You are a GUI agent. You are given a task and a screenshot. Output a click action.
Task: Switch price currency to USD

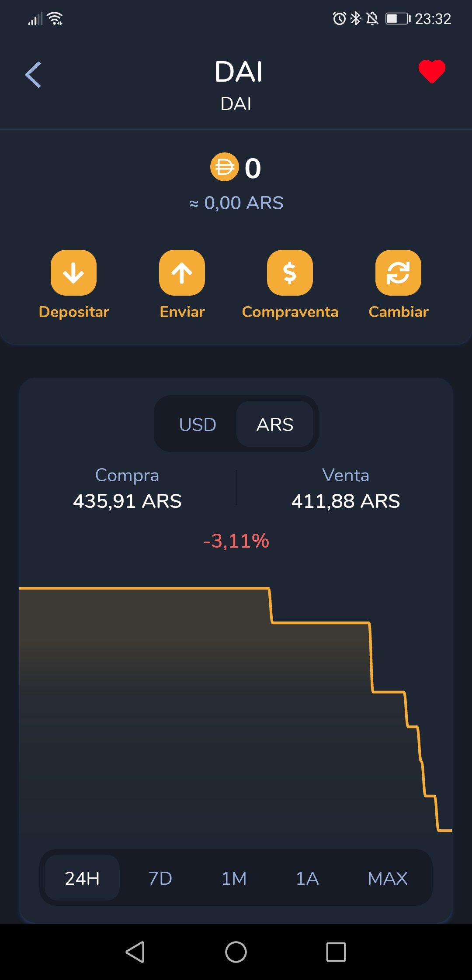[x=198, y=424]
